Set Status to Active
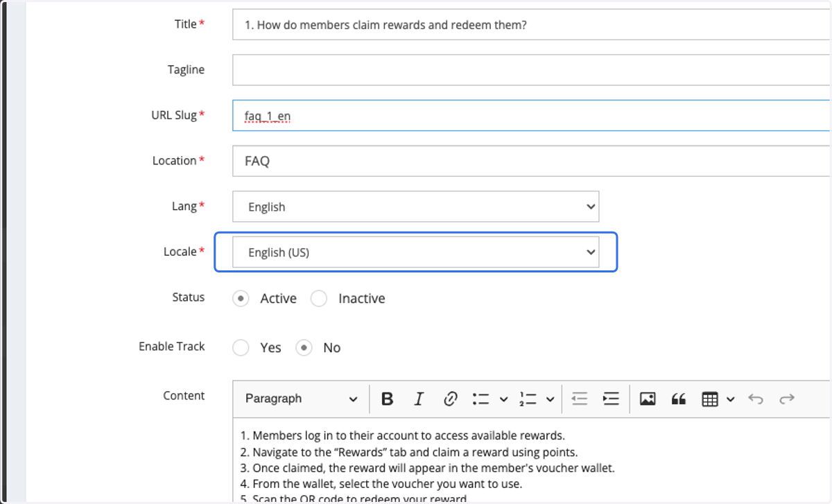The width and height of the screenshot is (832, 504). point(241,299)
